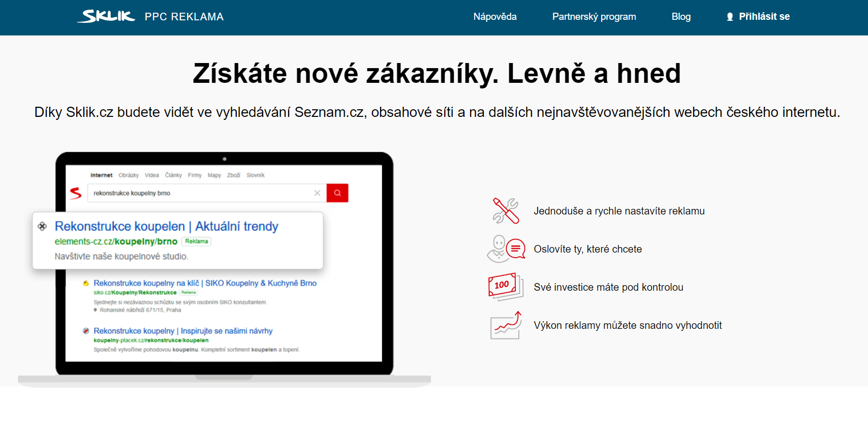Image resolution: width=868 pixels, height=431 pixels.
Task: Click the favicon of Inspirujte se našimi návrhy result
Action: click(86, 331)
